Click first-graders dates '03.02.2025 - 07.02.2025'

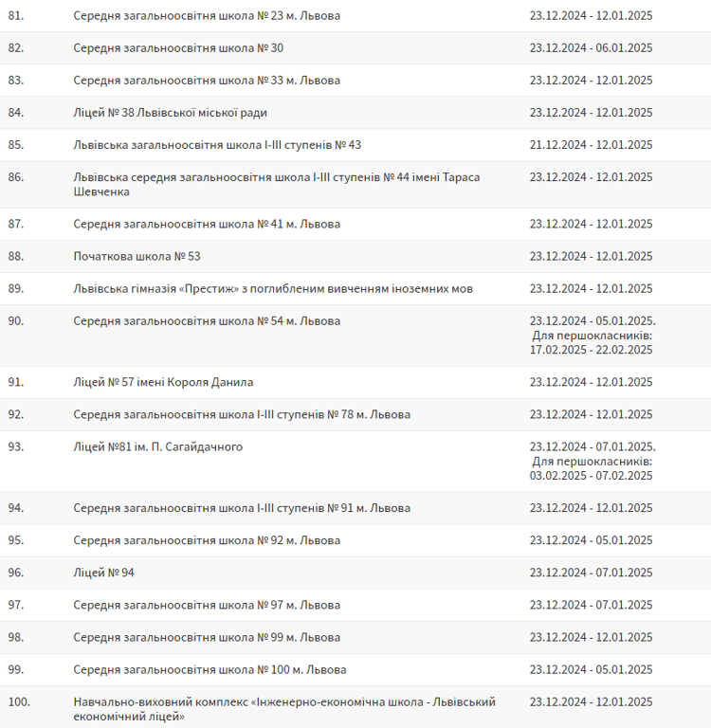[x=591, y=476]
